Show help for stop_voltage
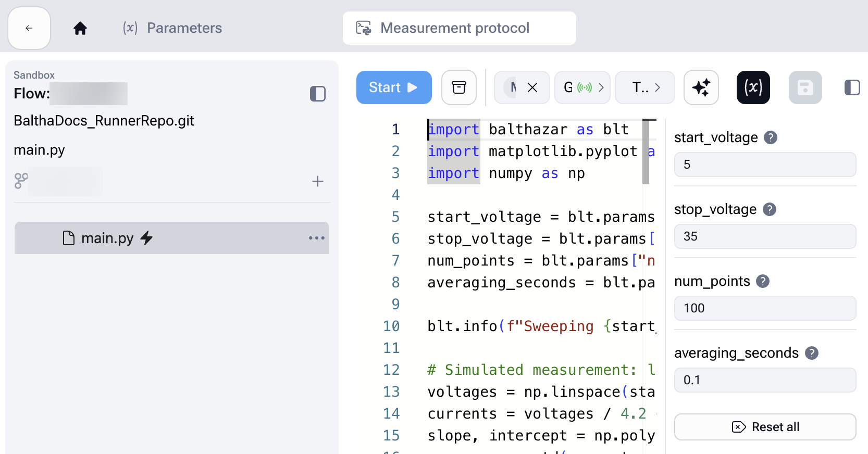Viewport: 868px width, 454px height. [x=770, y=209]
